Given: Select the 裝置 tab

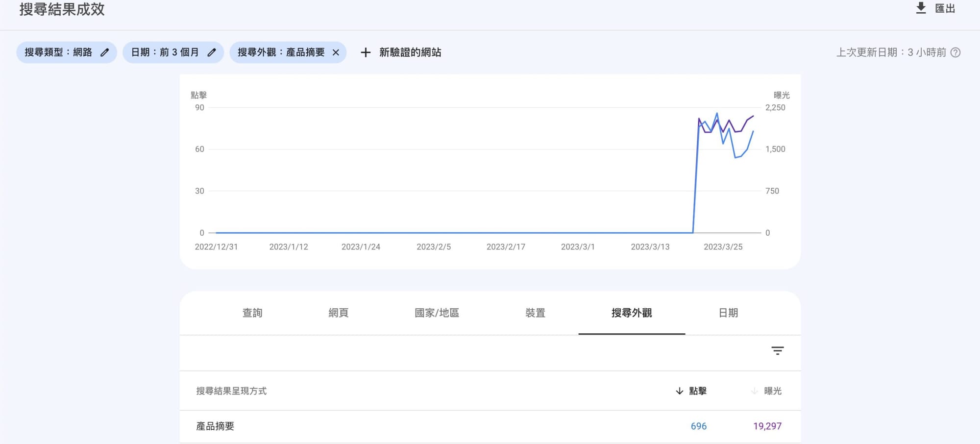Looking at the screenshot, I should tap(535, 313).
